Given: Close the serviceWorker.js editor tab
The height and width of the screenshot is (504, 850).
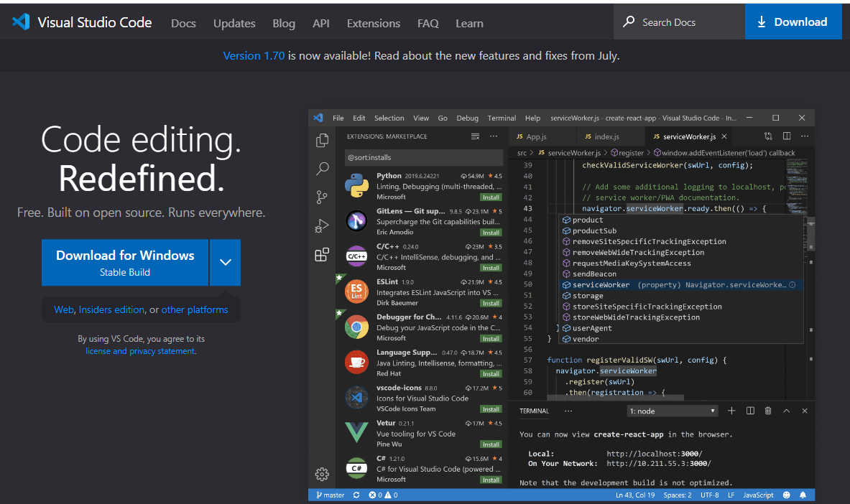Looking at the screenshot, I should (724, 136).
